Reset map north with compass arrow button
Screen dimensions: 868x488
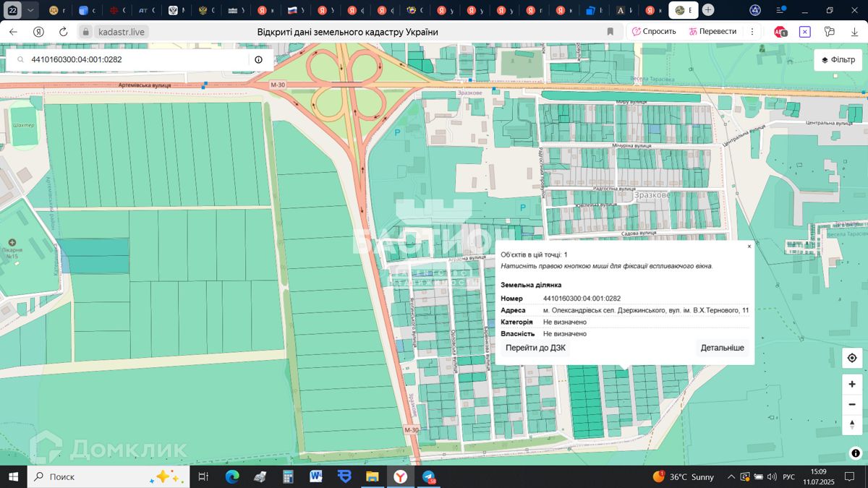coord(852,424)
